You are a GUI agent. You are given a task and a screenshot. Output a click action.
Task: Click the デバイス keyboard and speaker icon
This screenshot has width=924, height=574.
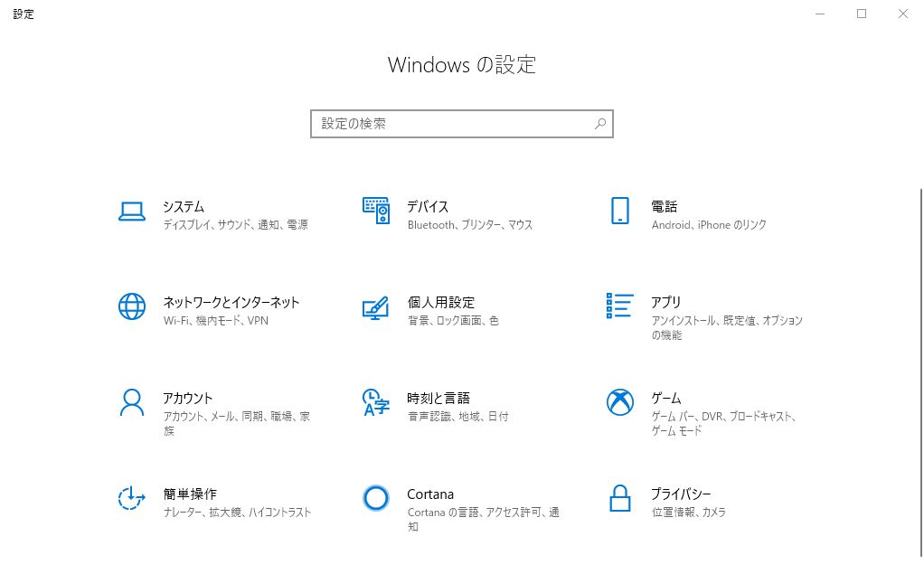[376, 211]
